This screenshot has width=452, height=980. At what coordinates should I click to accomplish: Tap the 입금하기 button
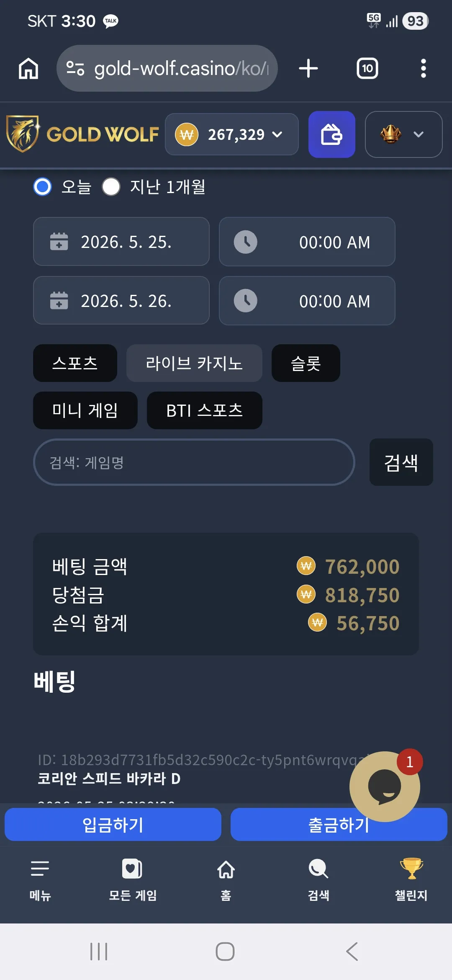click(x=113, y=825)
